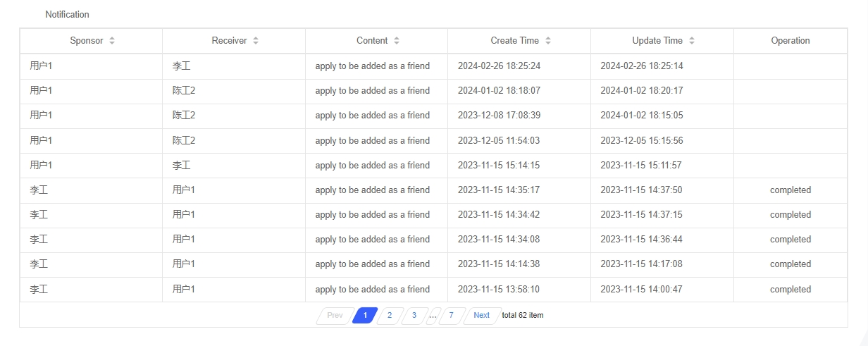Click completed in 14:34:42 row
This screenshot has width=868, height=346.
(790, 215)
